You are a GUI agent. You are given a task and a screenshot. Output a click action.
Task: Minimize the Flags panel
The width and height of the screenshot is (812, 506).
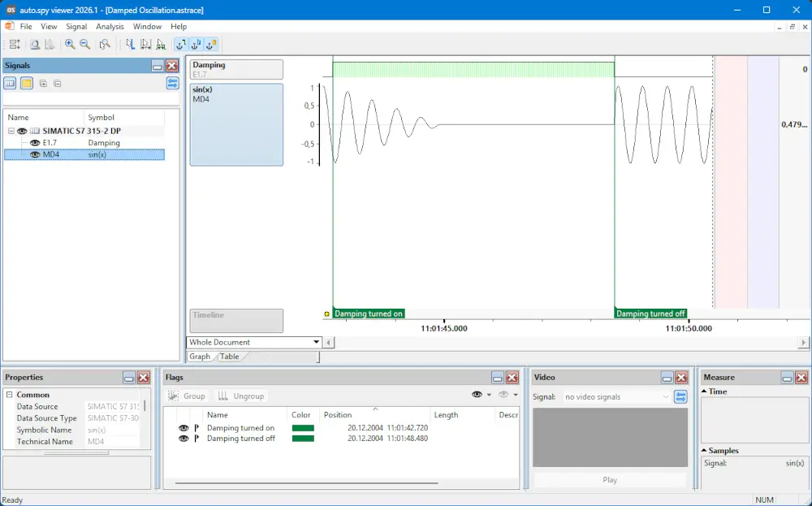coord(498,378)
